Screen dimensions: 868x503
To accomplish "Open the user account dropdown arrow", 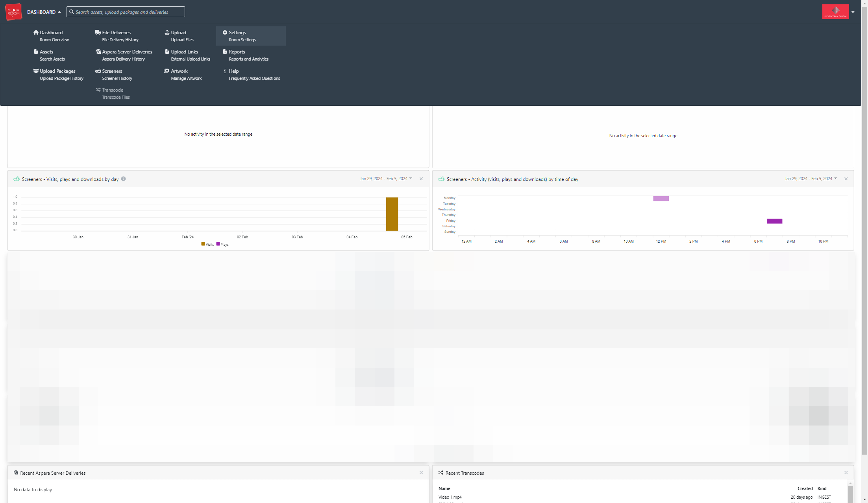I will [x=853, y=12].
